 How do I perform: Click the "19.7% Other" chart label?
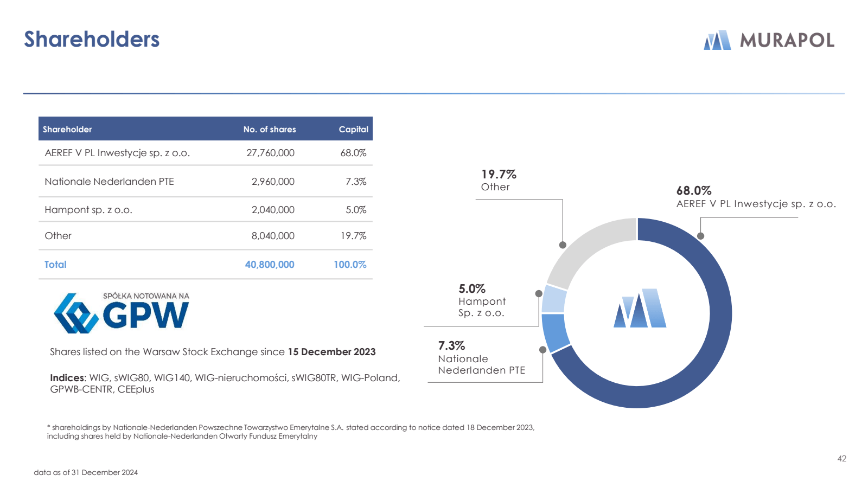pyautogui.click(x=499, y=180)
